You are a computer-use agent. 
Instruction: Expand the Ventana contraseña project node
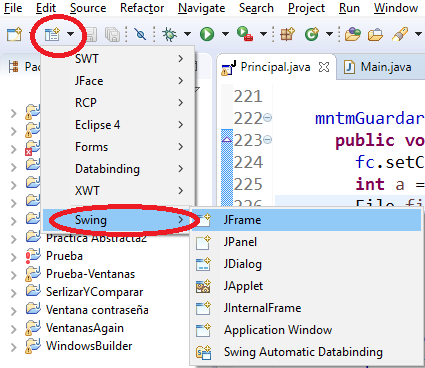(x=13, y=311)
